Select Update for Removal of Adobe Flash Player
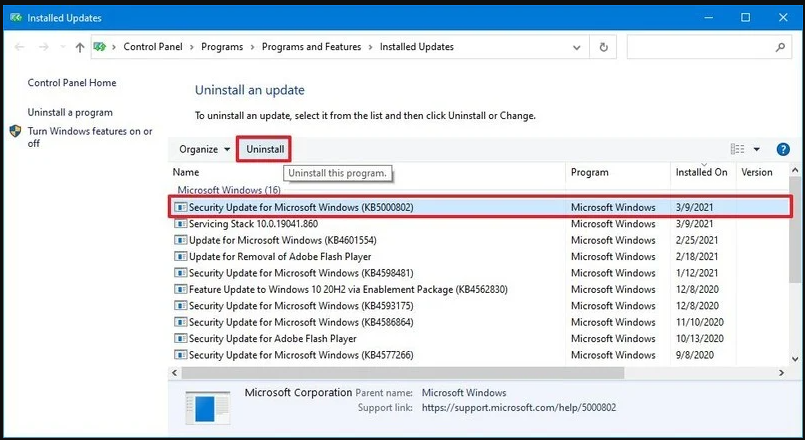This screenshot has width=805, height=440. (479, 257)
